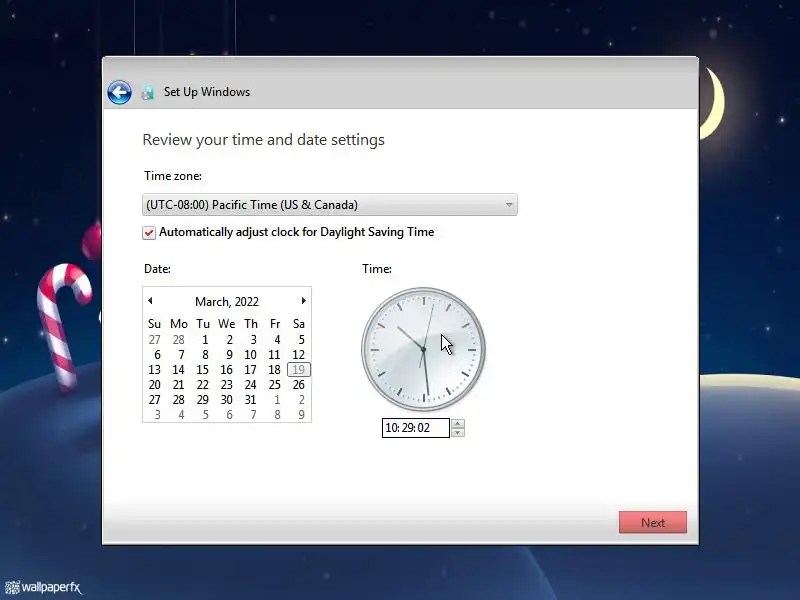Select March 22 in the calendar
This screenshot has height=600, width=800.
pos(202,385)
